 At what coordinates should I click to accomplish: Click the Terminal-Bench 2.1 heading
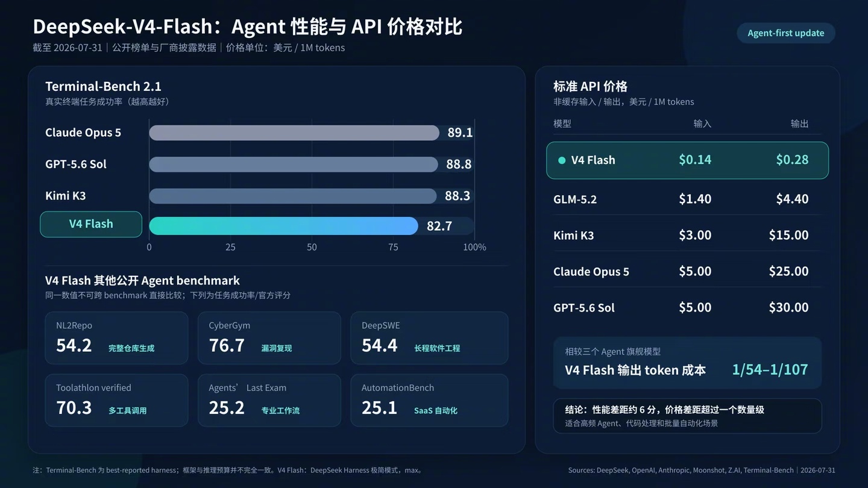pos(103,86)
